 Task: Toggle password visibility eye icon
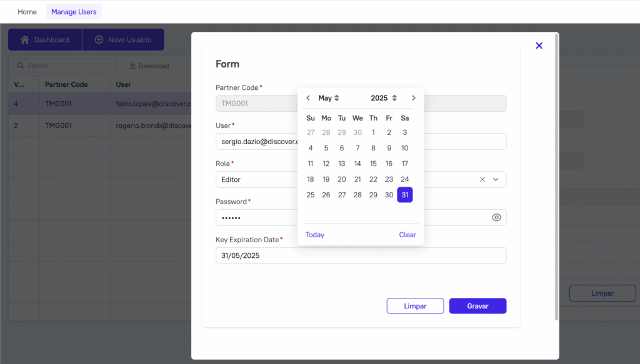pyautogui.click(x=496, y=218)
